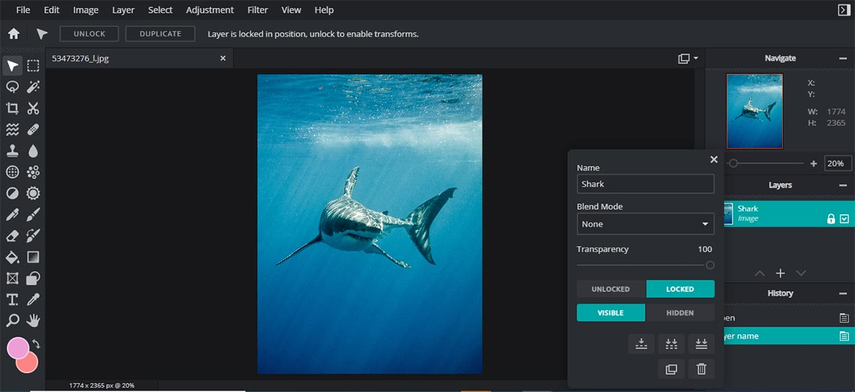Viewport: 855px width, 392px height.
Task: Click the Home icon
Action: pyautogui.click(x=14, y=34)
